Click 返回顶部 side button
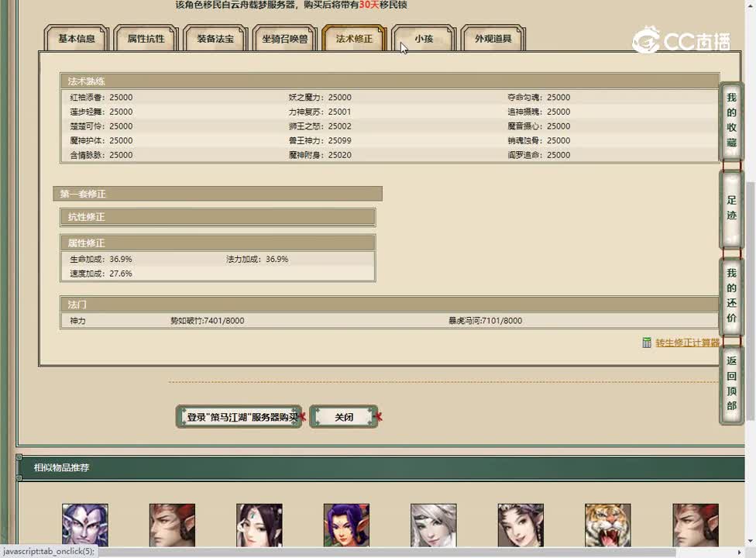Screen dimensions: 756x558 click(x=731, y=384)
